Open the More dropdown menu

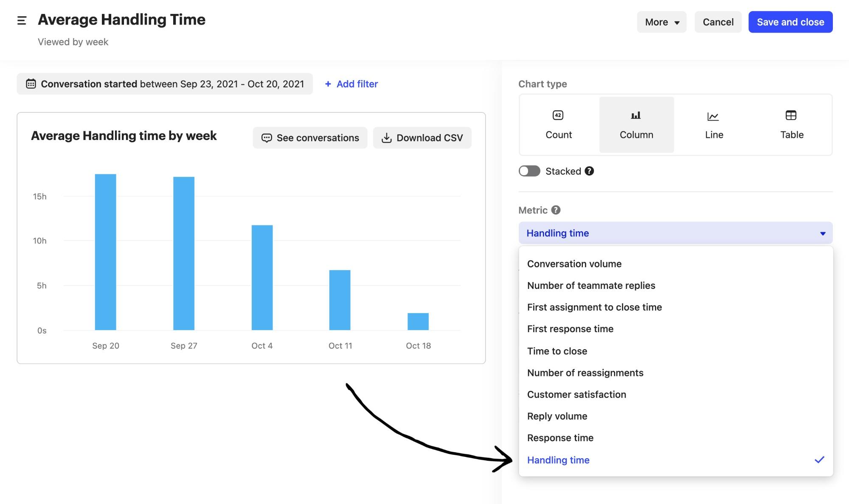pos(661,22)
